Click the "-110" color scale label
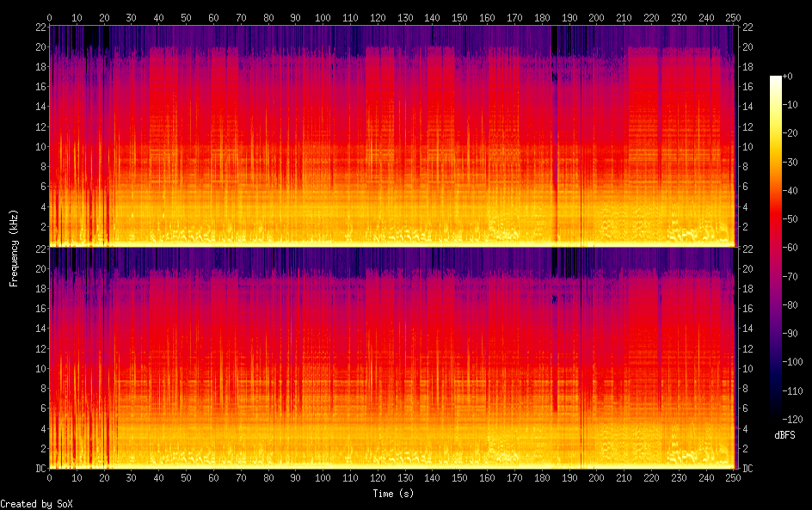Viewport: 812px width, 510px height. (x=793, y=391)
